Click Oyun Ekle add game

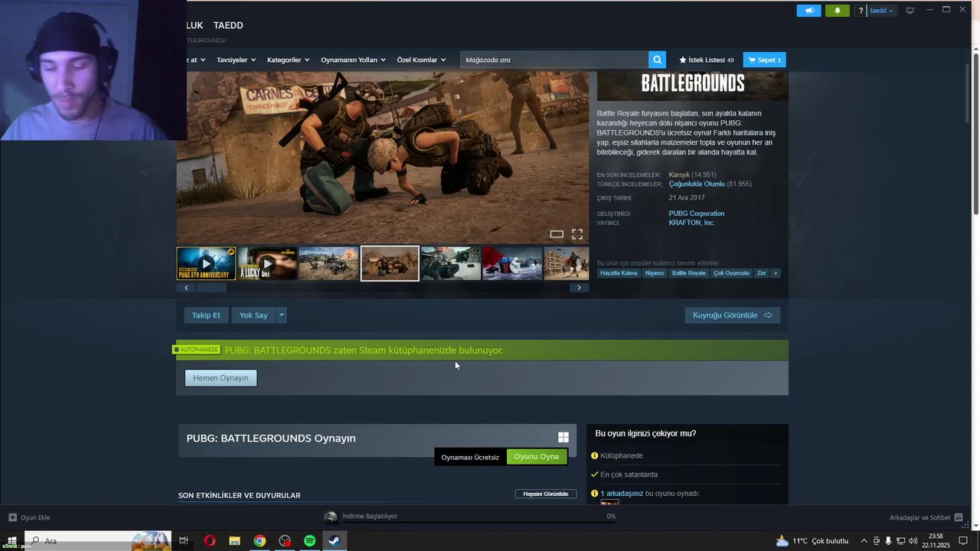[x=29, y=517]
